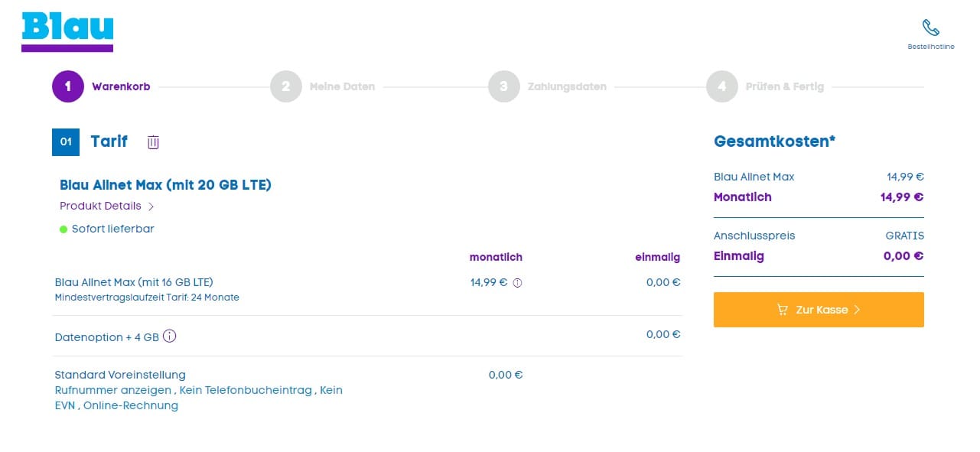Viewport: 980px width, 452px height.
Task: Click the 'Standard Voreinstellung' label
Action: 120,375
